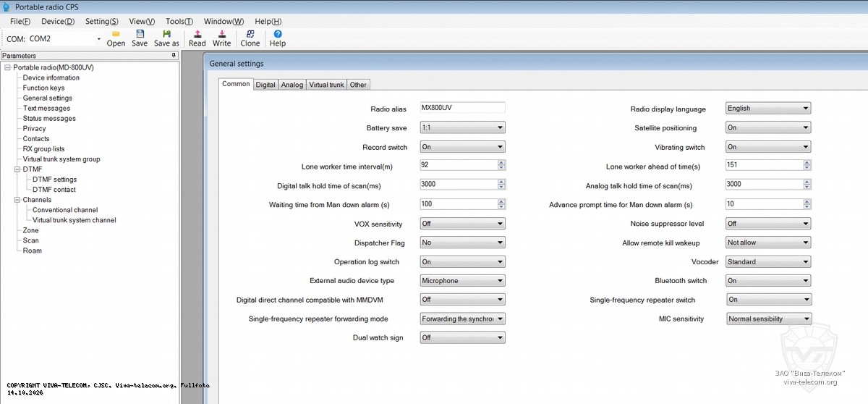Collapse the DTMF tree node
This screenshot has width=868, height=404.
[17, 169]
